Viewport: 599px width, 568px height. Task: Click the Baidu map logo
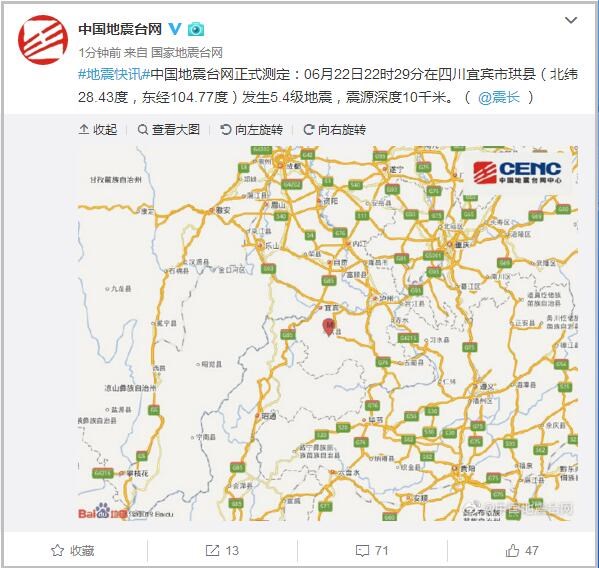102,511
